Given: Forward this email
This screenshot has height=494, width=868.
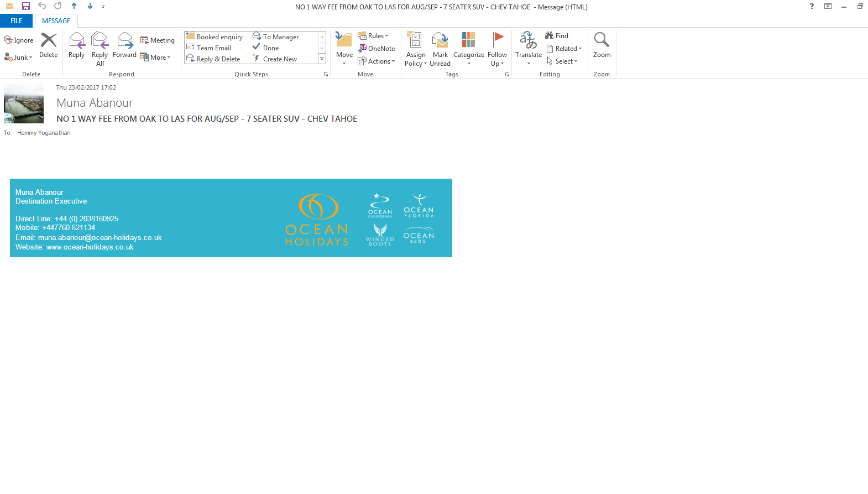Looking at the screenshot, I should pos(125,45).
